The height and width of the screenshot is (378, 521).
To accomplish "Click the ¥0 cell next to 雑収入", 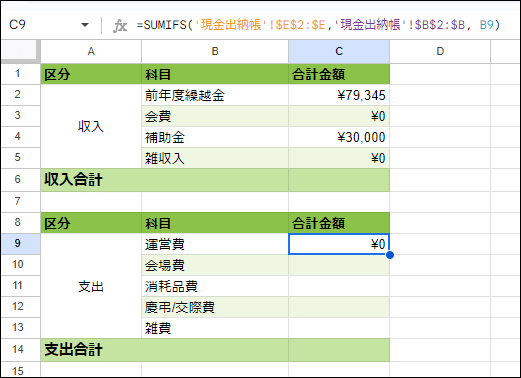I will (x=339, y=158).
